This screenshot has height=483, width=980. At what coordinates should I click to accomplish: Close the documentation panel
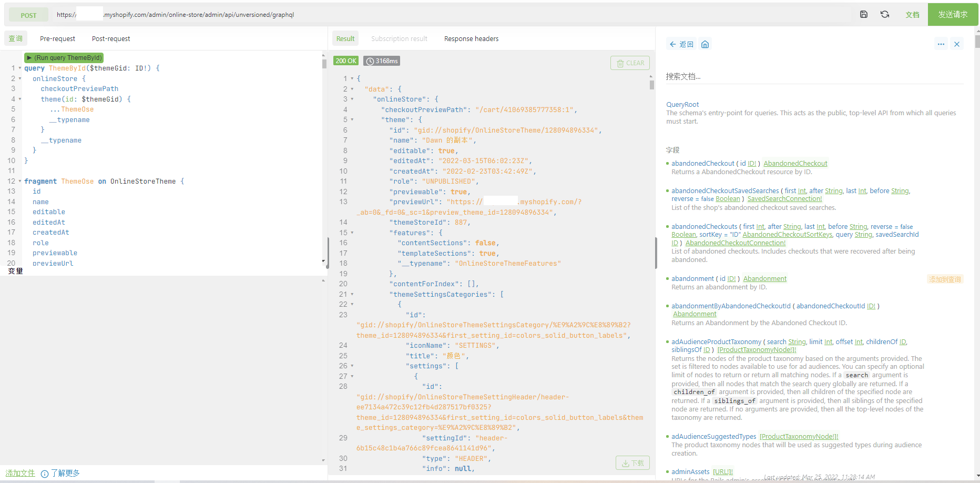click(x=957, y=44)
